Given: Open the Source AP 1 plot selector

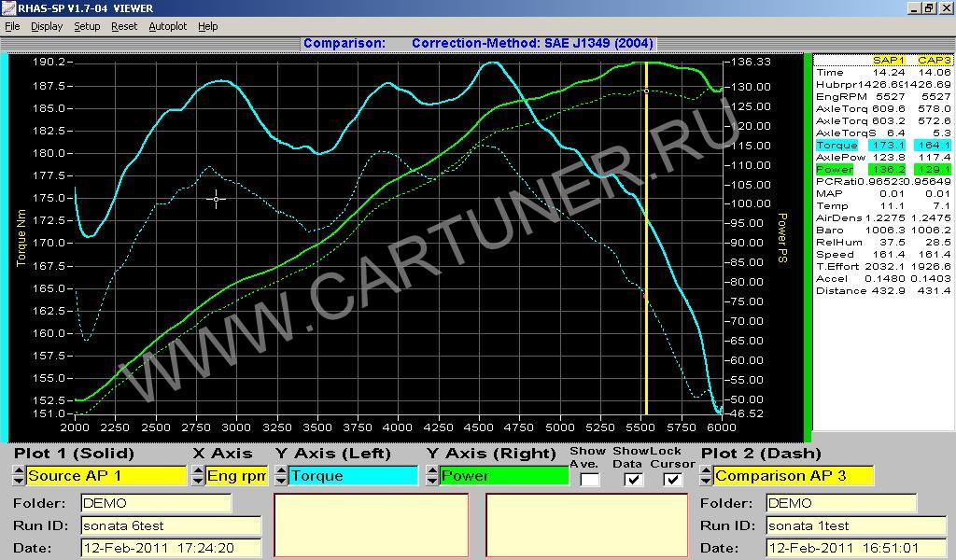Looking at the screenshot, I should point(105,476).
